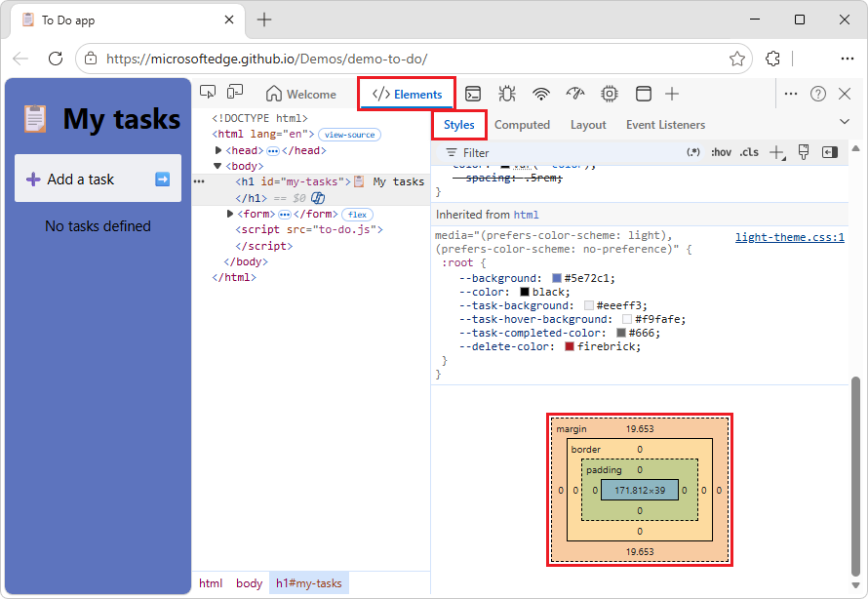Switch to the Elements tab

(x=407, y=94)
